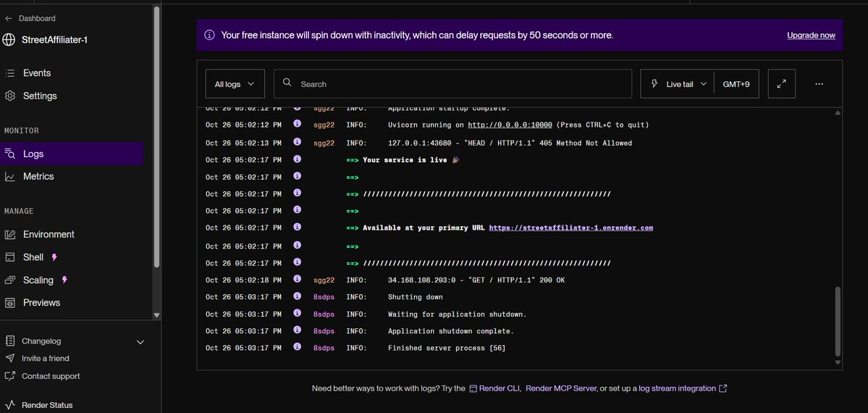Return to Dashboard
The height and width of the screenshot is (413, 868).
tap(37, 18)
